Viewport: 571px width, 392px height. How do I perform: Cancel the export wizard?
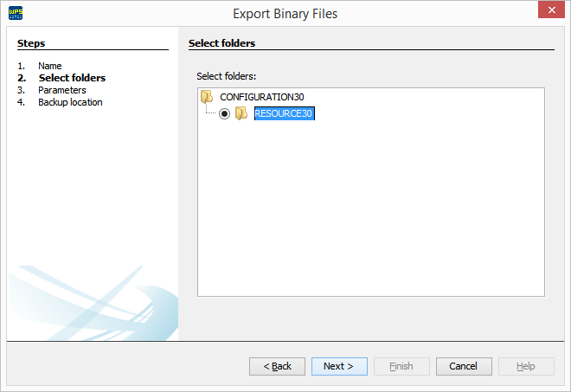[464, 366]
